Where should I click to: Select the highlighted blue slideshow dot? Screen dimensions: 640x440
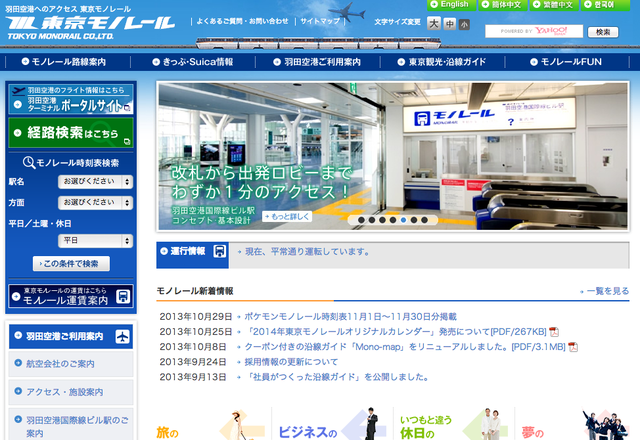(403, 220)
